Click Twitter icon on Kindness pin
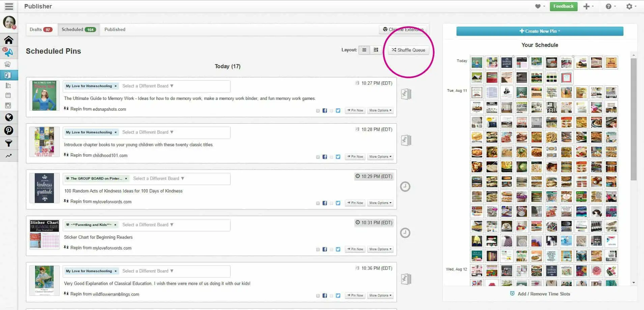 338,203
